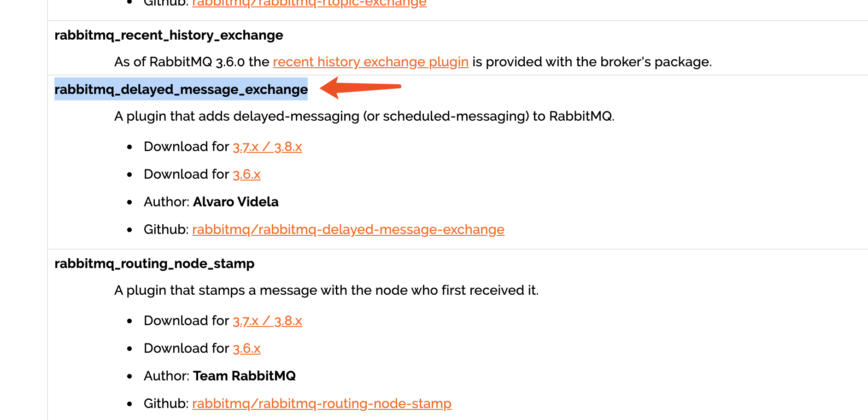The image size is (868, 420).
Task: Download routing node stamp for 3.7.x / 3.8.x
Action: [x=267, y=321]
